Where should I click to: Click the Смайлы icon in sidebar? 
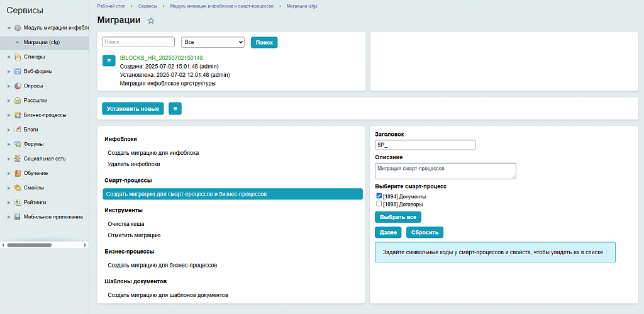coord(18,188)
